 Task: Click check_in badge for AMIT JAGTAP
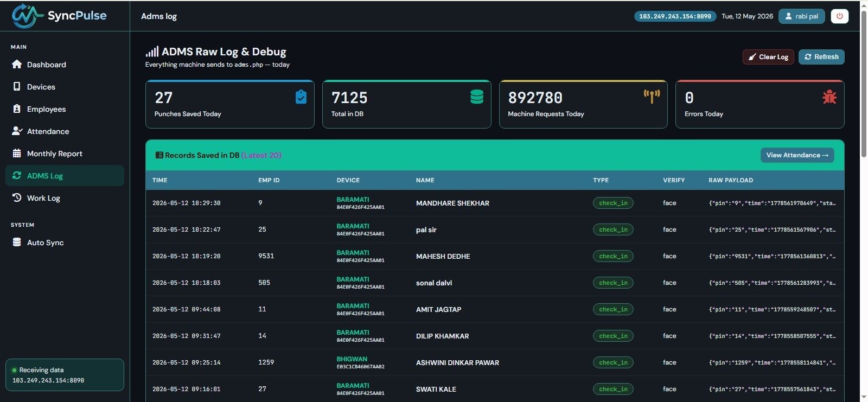coord(613,309)
